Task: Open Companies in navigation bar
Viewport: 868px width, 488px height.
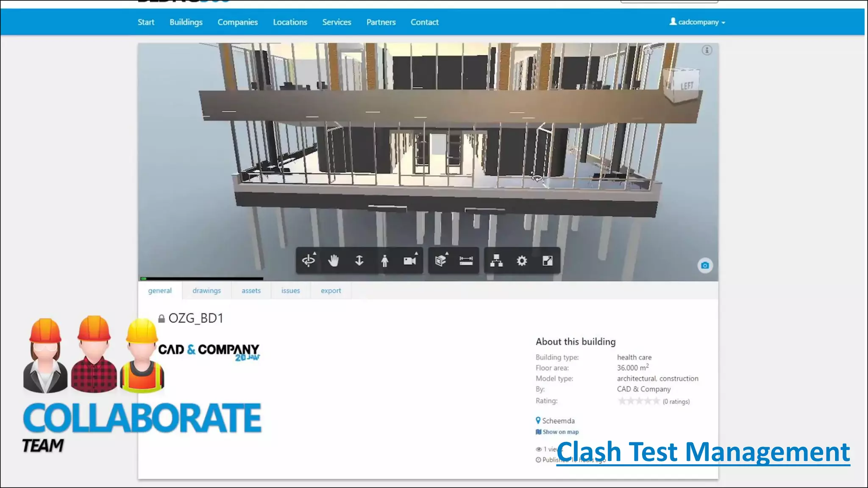Action: point(237,22)
